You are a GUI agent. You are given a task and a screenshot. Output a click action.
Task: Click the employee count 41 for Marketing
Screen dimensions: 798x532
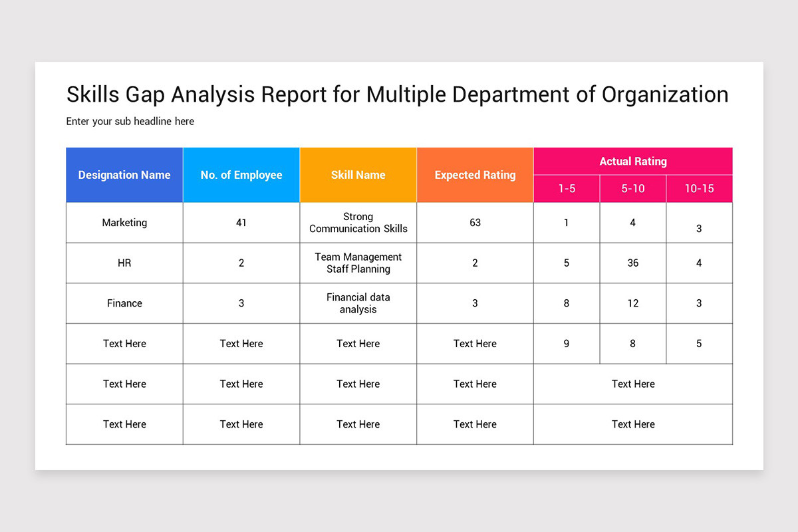[x=241, y=222]
